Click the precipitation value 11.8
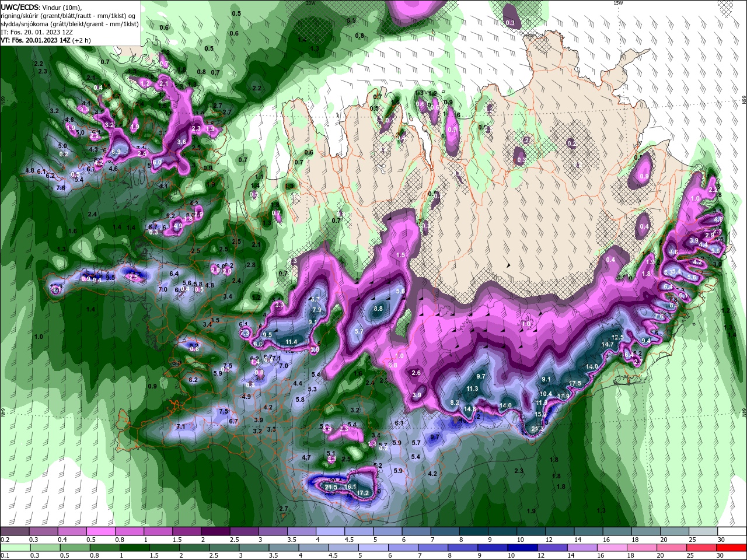Image resolution: width=747 pixels, height=560 pixels. (x=542, y=402)
